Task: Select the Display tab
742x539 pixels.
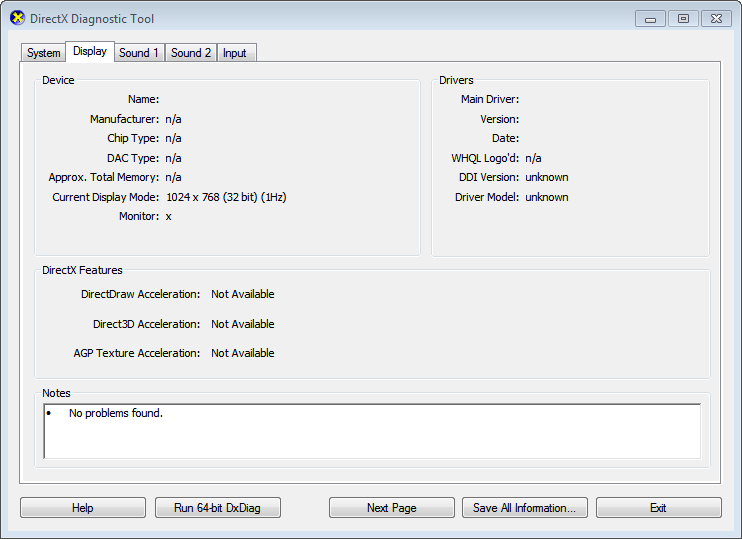Action: click(90, 51)
